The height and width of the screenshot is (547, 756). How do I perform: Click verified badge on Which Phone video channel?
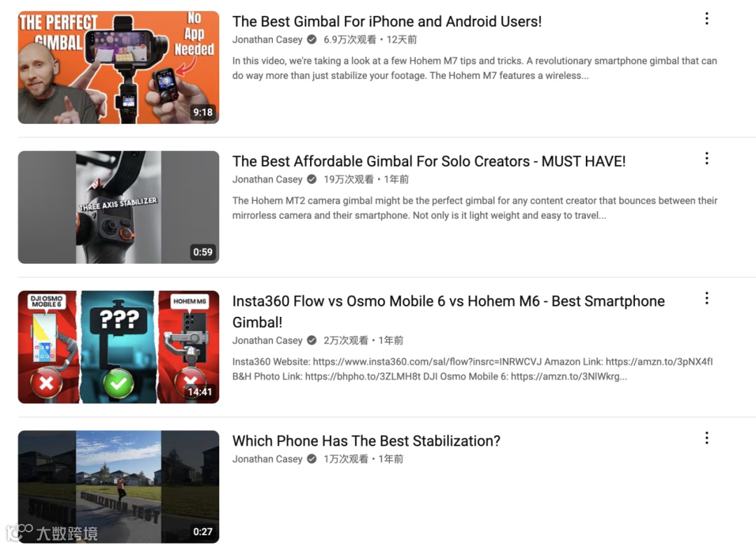click(312, 459)
